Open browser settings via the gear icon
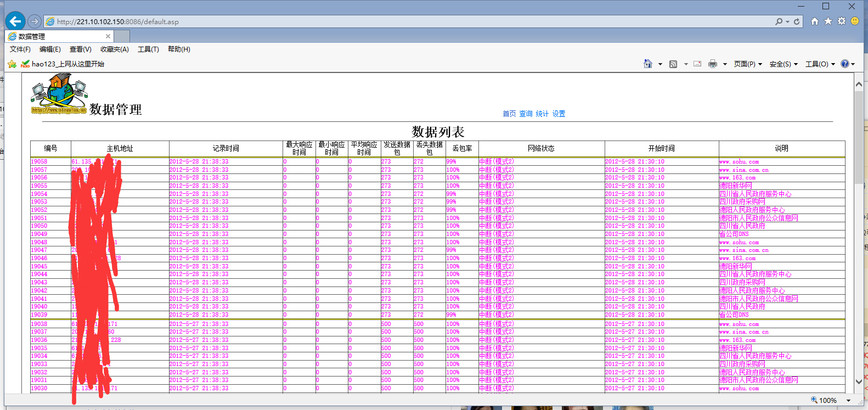 pos(842,21)
